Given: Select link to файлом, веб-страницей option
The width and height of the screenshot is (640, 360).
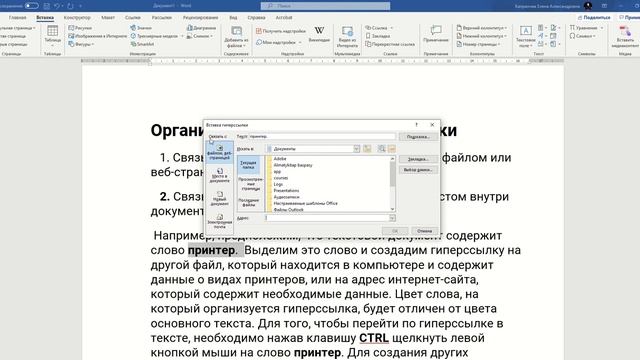Looking at the screenshot, I should [220, 152].
